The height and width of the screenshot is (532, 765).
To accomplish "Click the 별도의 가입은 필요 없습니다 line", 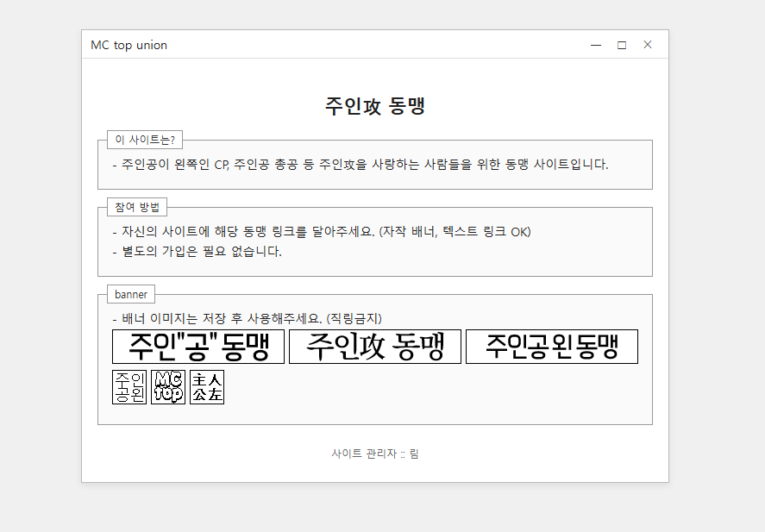I will (x=198, y=252).
